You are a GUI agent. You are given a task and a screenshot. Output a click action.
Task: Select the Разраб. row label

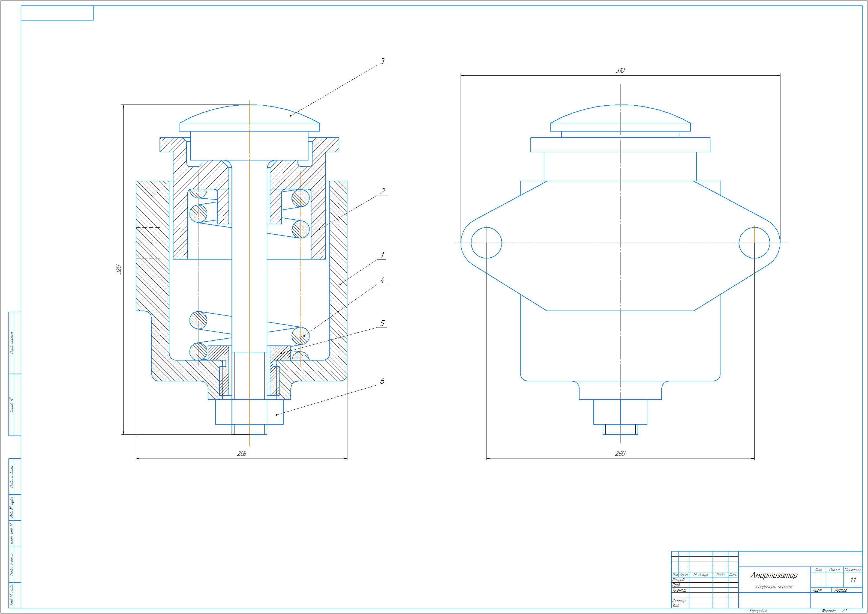coord(678,580)
